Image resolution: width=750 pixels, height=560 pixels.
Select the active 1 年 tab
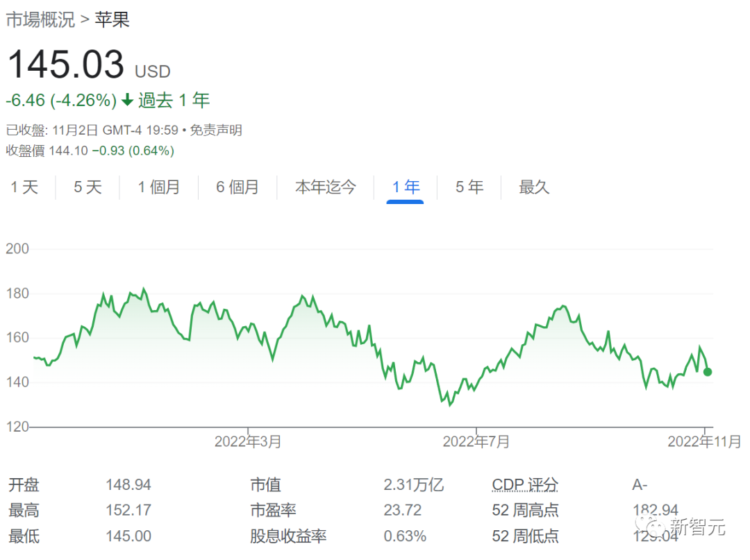pyautogui.click(x=406, y=187)
